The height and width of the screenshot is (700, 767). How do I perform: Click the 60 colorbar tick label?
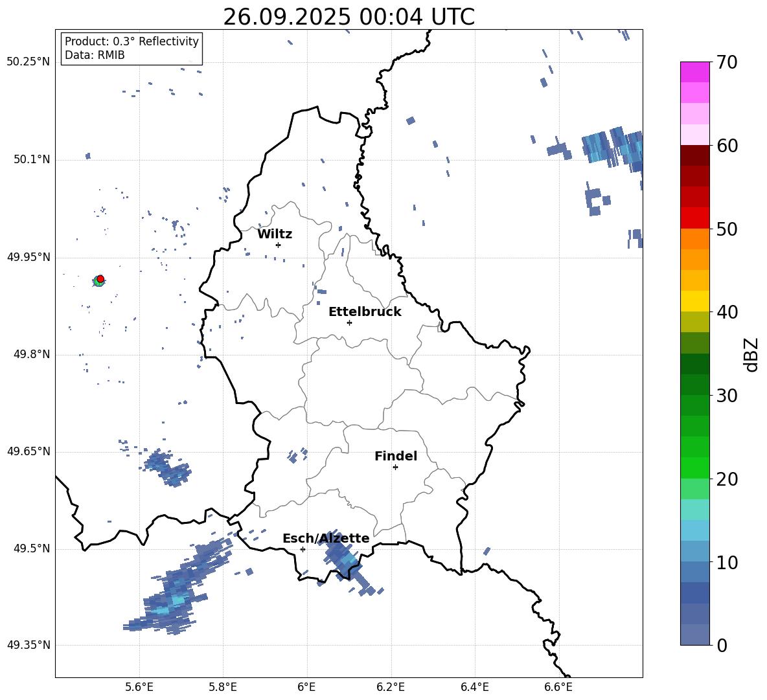tap(727, 146)
